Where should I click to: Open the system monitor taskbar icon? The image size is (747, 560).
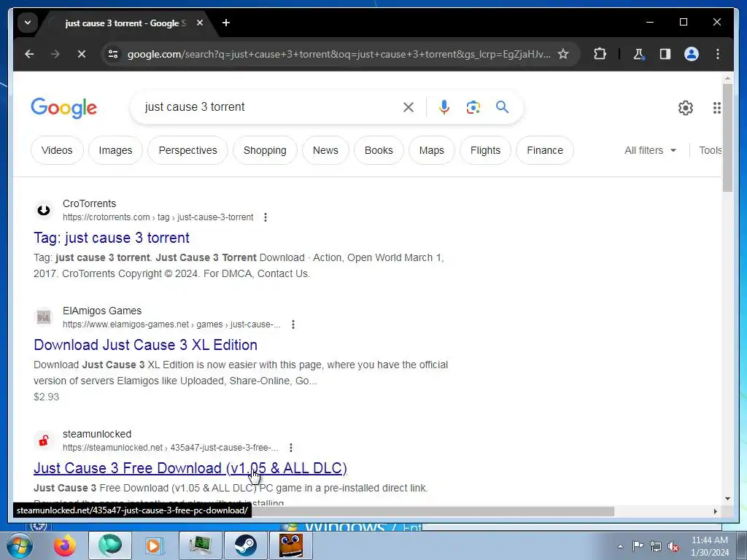point(200,545)
